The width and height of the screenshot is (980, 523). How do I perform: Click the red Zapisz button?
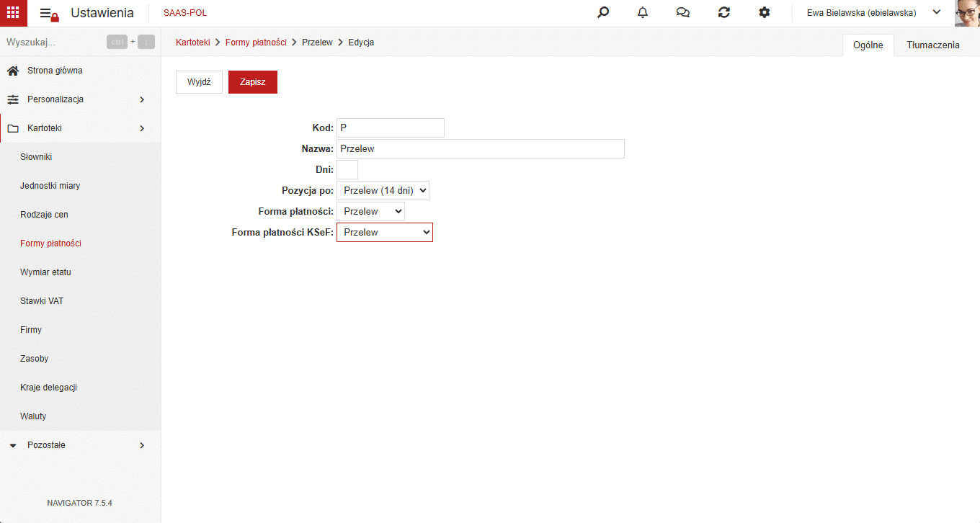click(x=253, y=82)
